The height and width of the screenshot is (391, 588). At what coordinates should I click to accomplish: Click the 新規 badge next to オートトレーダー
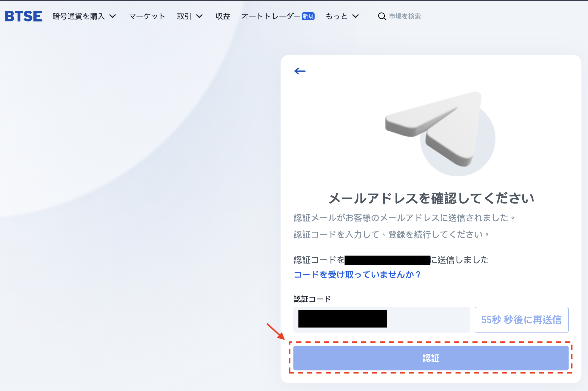pos(308,16)
